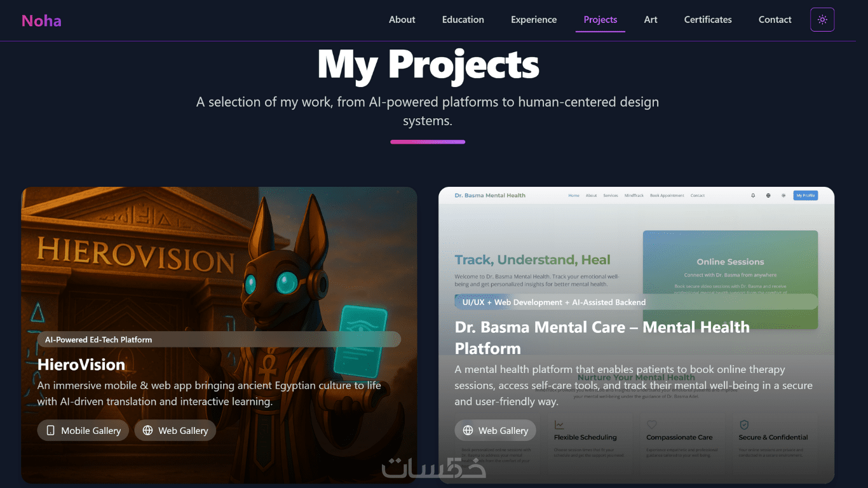The width and height of the screenshot is (868, 488).
Task: Go to the Education nav link
Action: pyautogui.click(x=463, y=20)
